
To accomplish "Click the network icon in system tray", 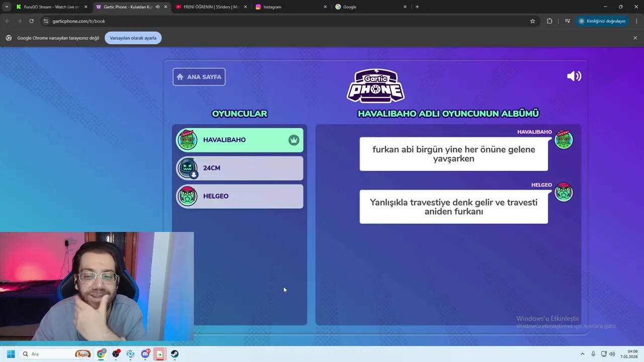I will coord(604,354).
